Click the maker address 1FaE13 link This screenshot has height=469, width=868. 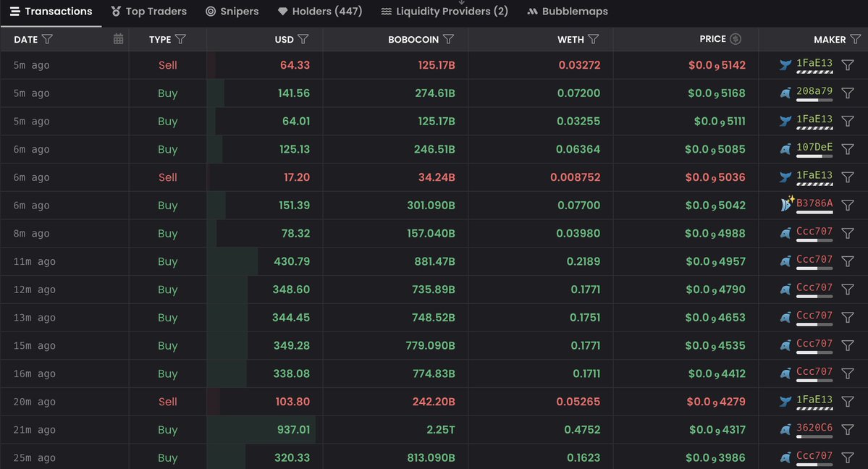[x=814, y=64]
